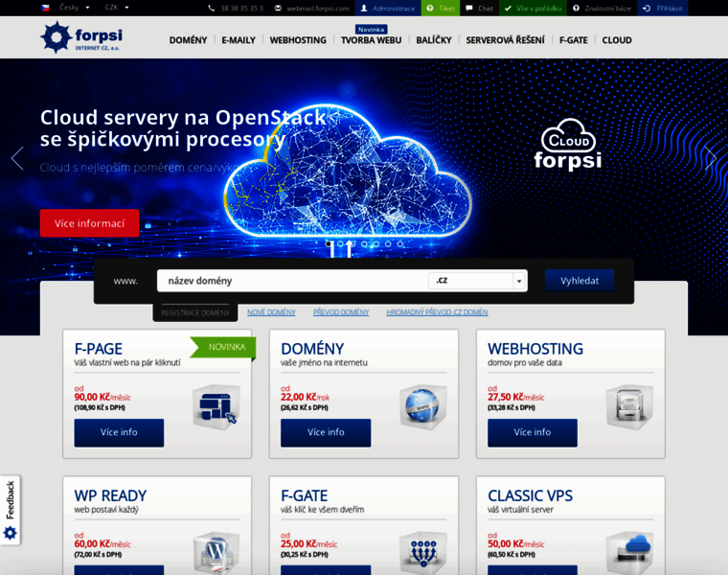Open the CZK currency dropdown

[x=117, y=8]
